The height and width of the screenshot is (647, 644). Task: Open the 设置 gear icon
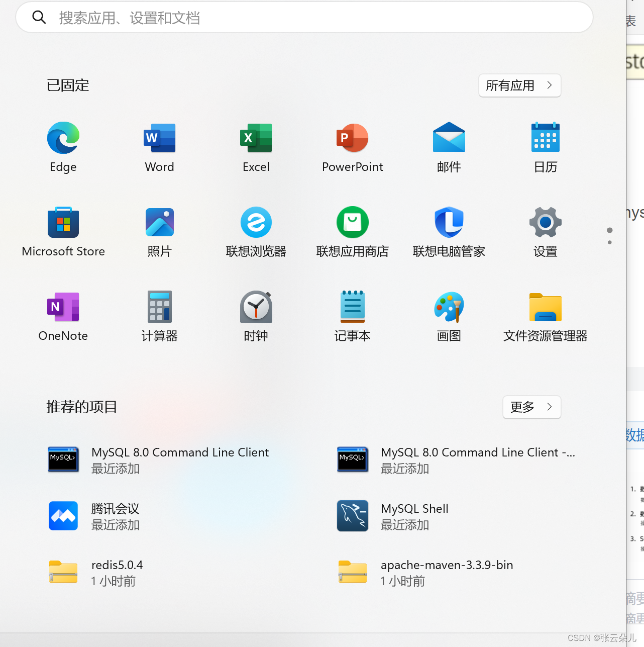coord(546,222)
